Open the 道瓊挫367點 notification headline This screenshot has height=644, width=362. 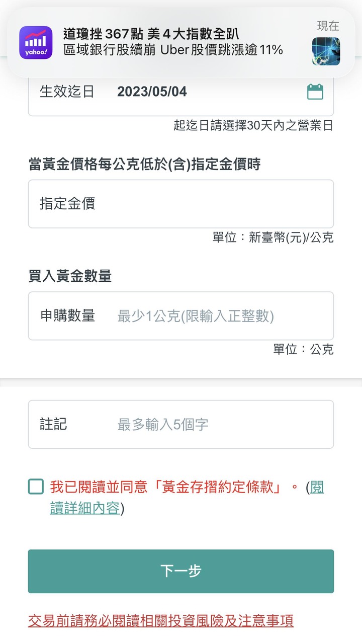tap(151, 34)
